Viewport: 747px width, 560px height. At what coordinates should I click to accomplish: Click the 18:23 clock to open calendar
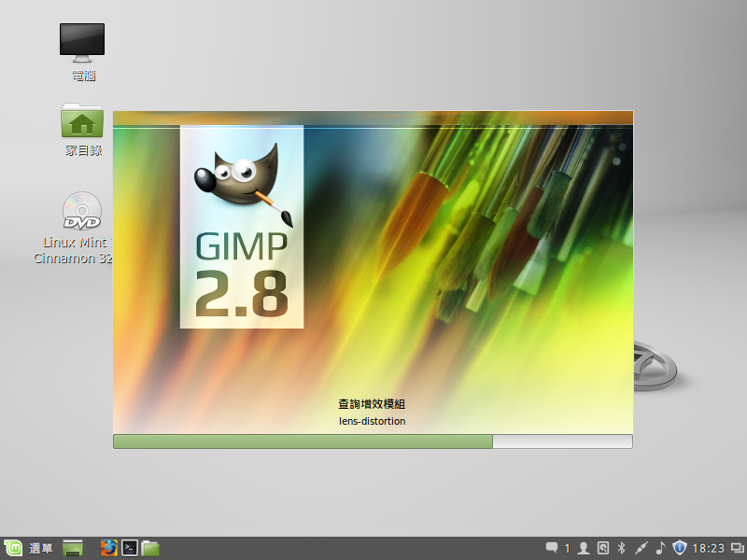pos(709,548)
